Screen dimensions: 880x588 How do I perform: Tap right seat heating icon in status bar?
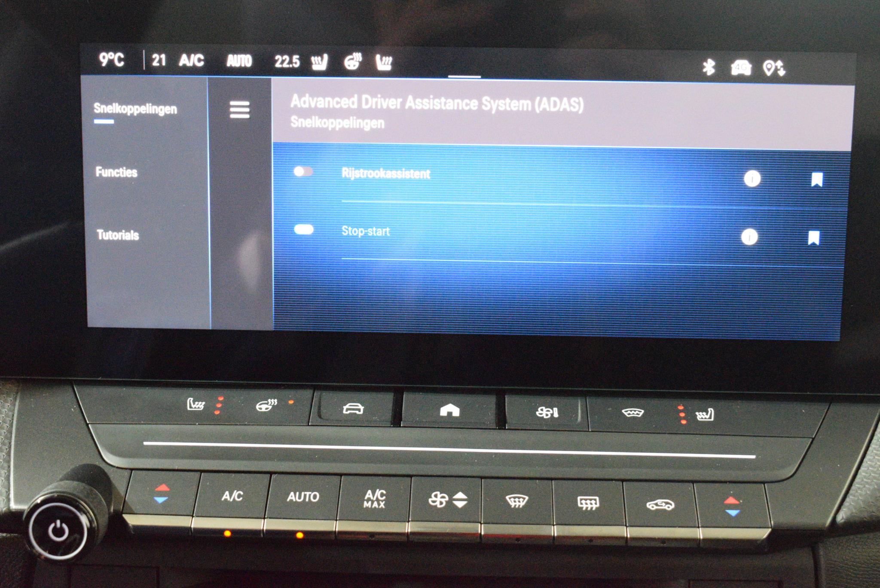[x=383, y=63]
